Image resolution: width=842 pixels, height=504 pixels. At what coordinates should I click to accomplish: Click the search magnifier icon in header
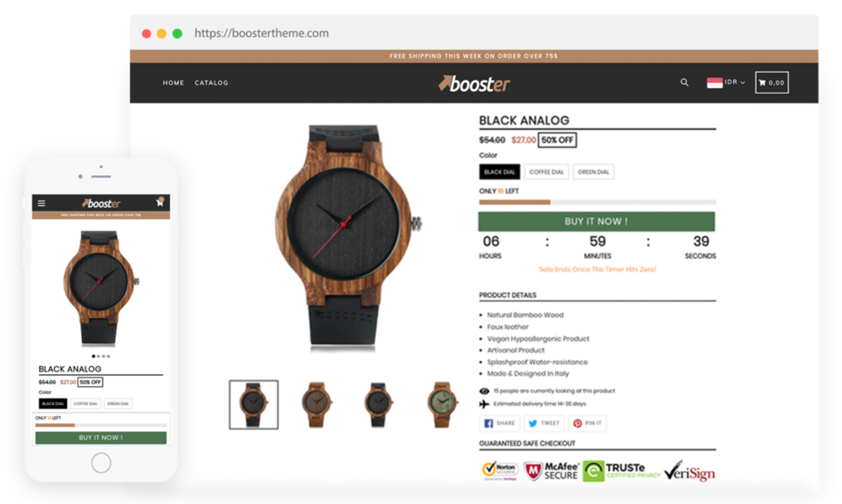tap(684, 83)
